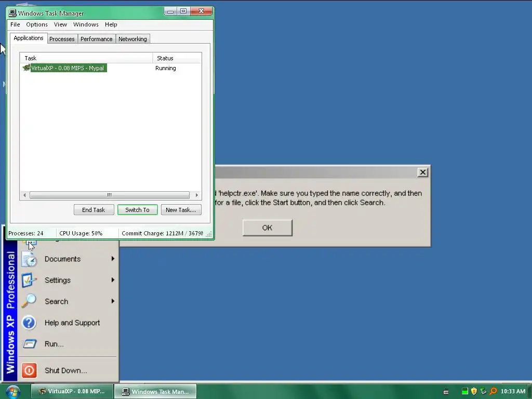Click the Show Desktop strip by the clock

point(529,391)
